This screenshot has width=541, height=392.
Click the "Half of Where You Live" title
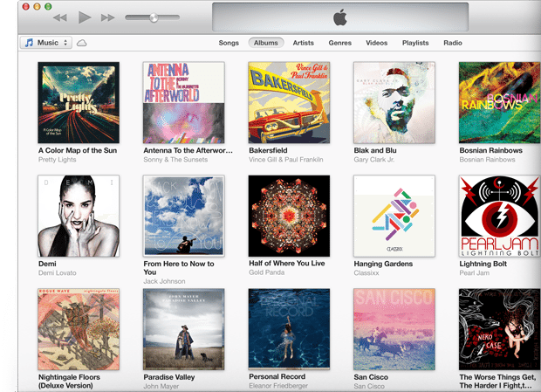(x=287, y=264)
